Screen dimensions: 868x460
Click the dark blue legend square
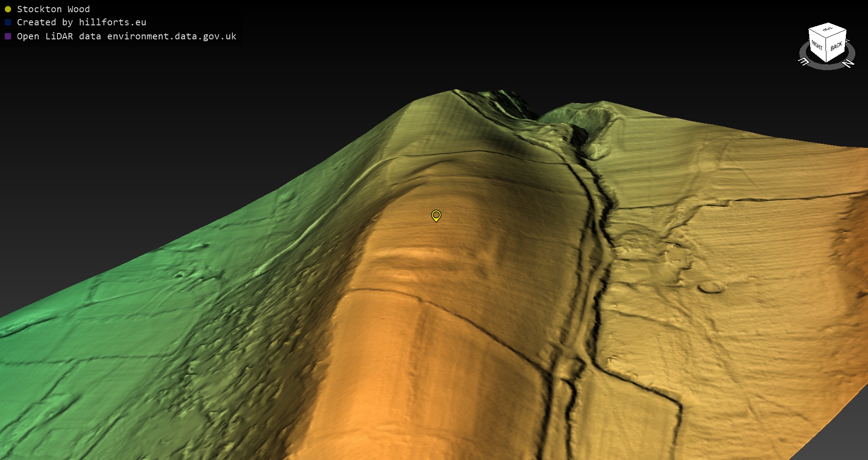[x=8, y=22]
